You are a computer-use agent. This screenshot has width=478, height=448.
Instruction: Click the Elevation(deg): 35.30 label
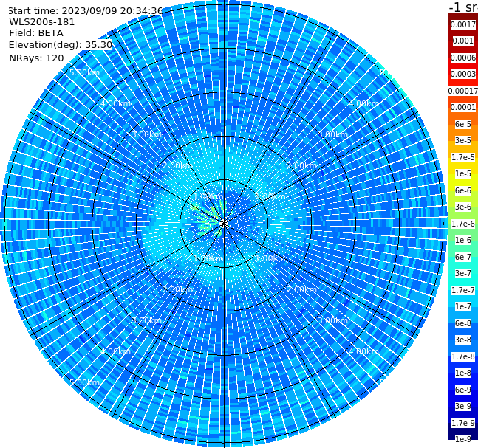(61, 45)
